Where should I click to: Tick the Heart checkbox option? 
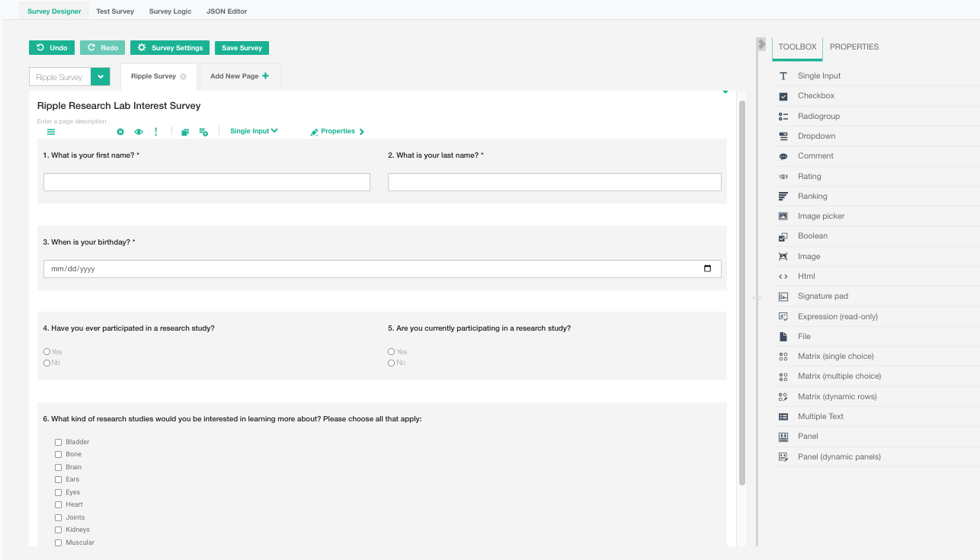[x=58, y=504]
